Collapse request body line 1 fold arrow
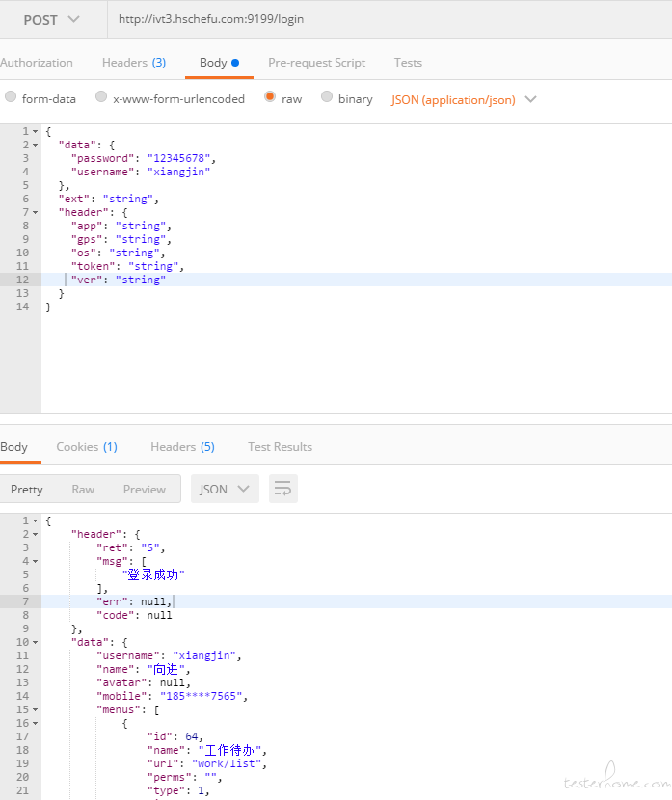Image resolution: width=672 pixels, height=800 pixels. point(36,132)
